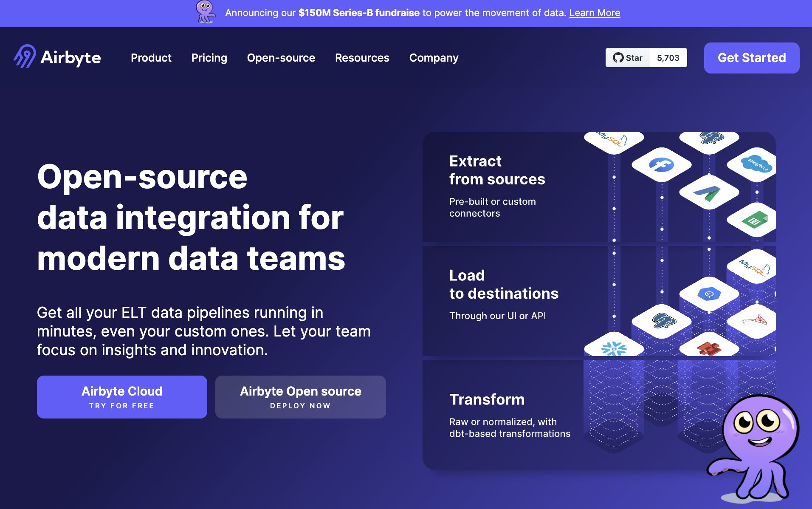Click Airbyte Open source Deploy Now button
This screenshot has height=509, width=812.
click(x=300, y=397)
